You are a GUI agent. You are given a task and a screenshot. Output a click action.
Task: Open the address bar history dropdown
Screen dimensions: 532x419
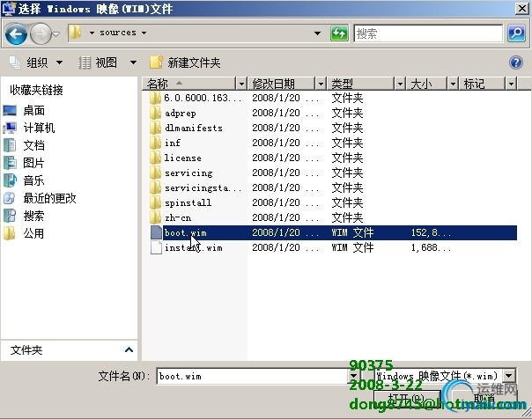[x=317, y=33]
